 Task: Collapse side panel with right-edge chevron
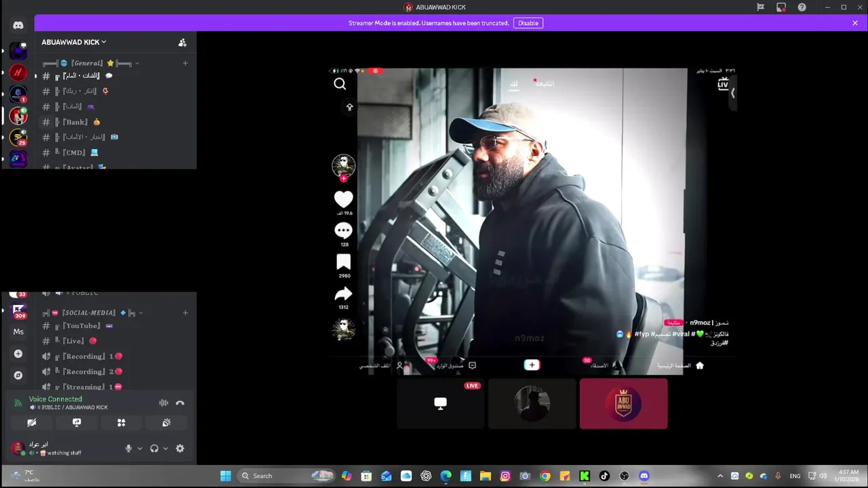pyautogui.click(x=732, y=94)
